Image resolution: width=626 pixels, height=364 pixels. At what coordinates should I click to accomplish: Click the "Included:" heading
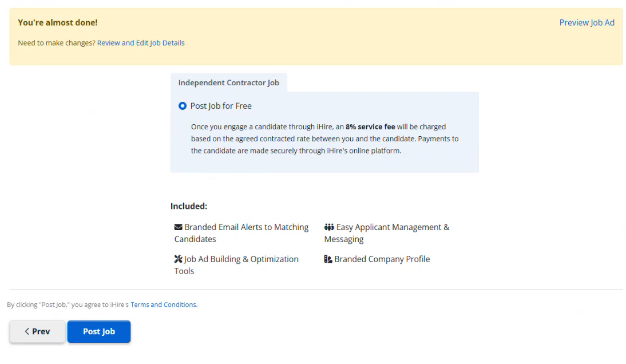[189, 206]
